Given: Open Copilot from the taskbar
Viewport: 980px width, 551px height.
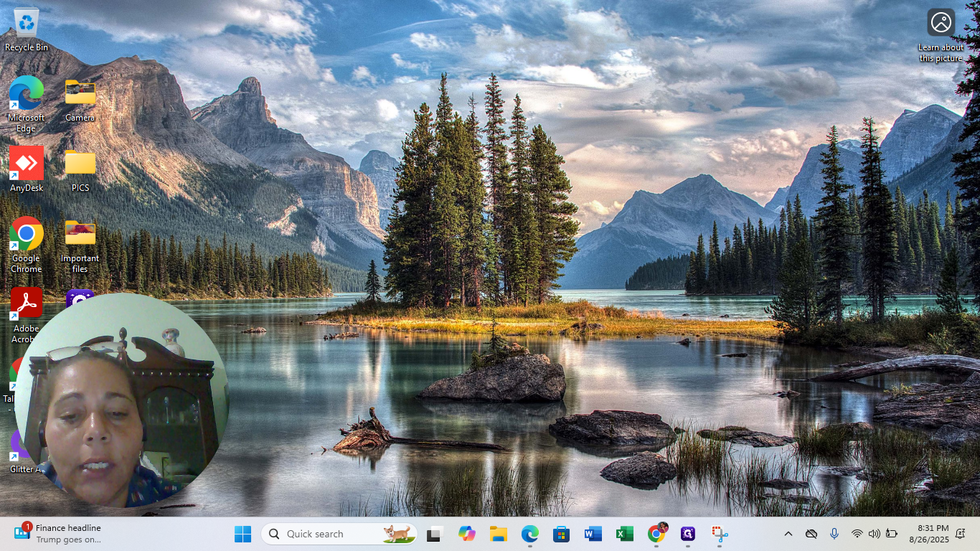Looking at the screenshot, I should click(467, 534).
